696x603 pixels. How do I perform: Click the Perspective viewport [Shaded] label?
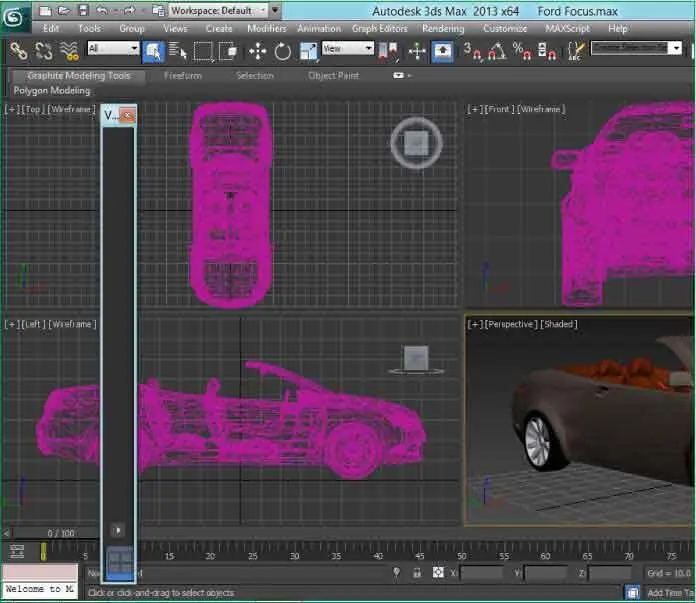pyautogui.click(x=559, y=324)
